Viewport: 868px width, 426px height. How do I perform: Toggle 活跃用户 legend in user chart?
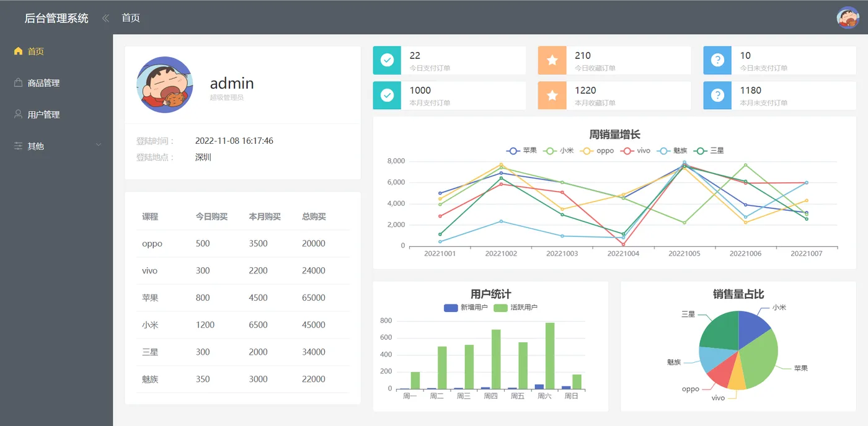(516, 308)
